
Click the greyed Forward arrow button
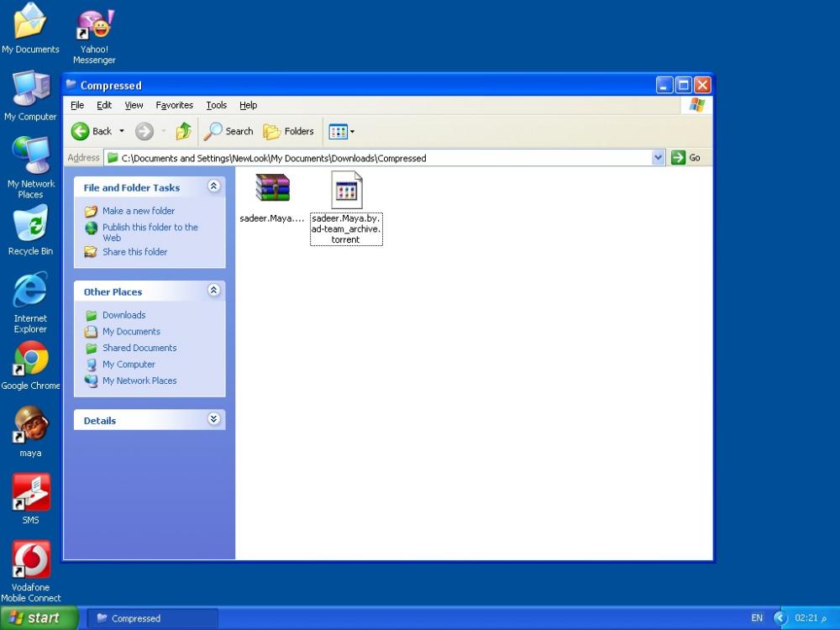coord(144,131)
